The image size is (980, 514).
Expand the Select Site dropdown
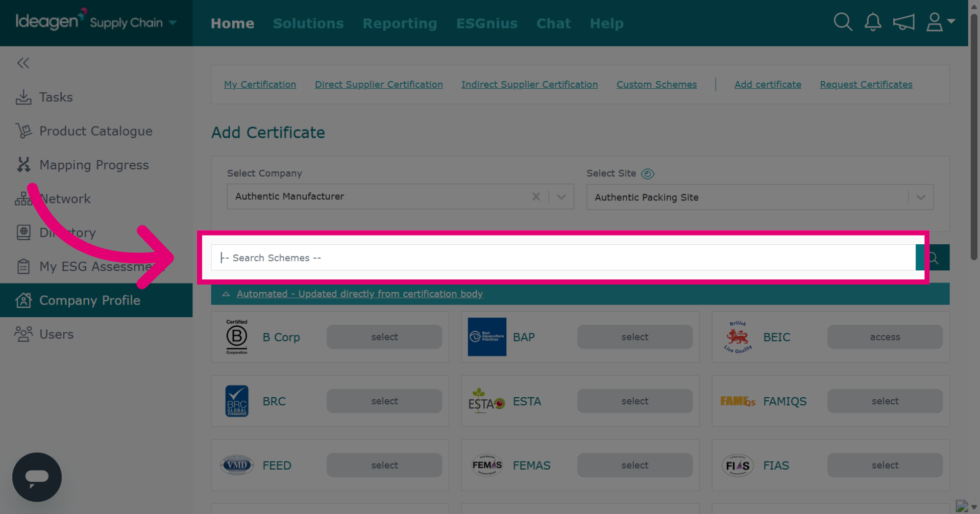[921, 197]
